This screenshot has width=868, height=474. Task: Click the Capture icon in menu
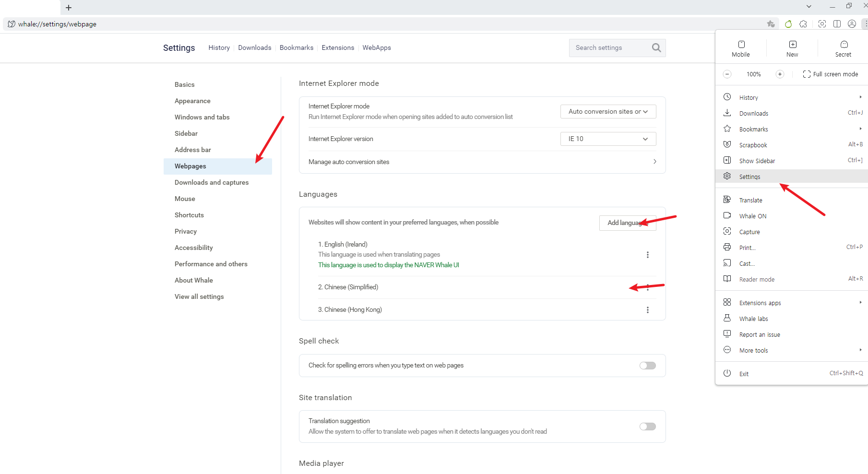pyautogui.click(x=727, y=231)
